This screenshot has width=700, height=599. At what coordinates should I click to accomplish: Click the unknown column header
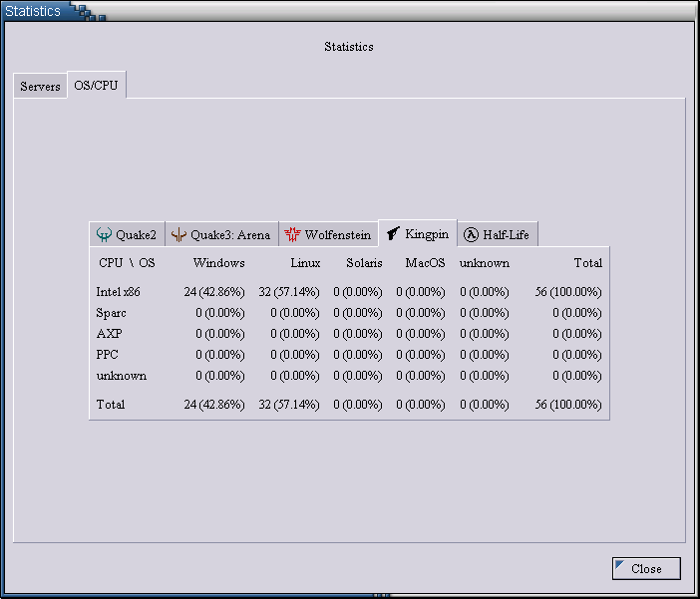pos(485,263)
